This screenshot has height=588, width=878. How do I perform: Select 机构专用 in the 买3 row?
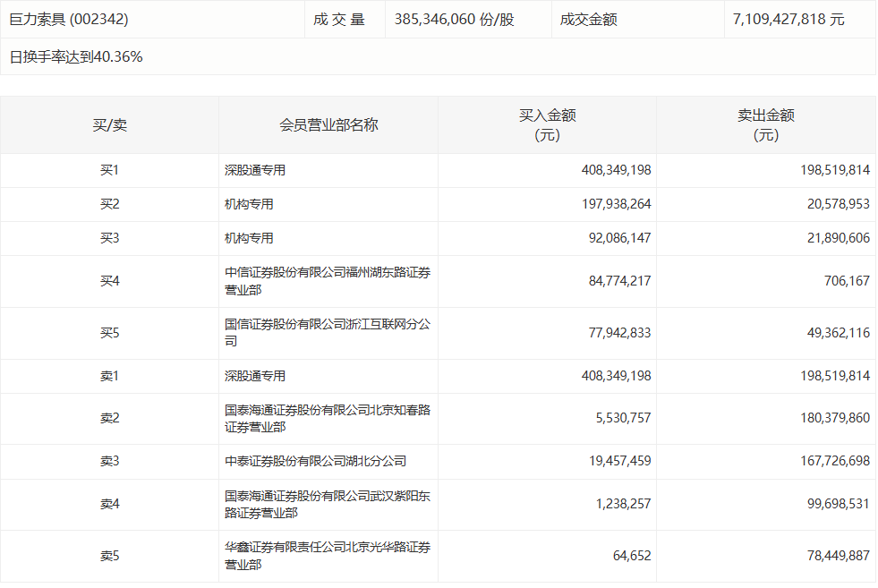249,238
